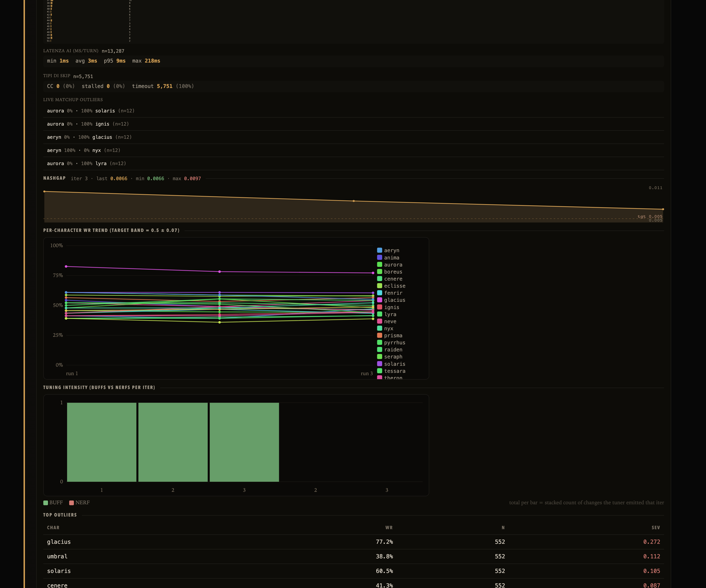Screen dimensions: 706x588
Task: Click umbral severity value 0.112
Action: [x=652, y=556]
